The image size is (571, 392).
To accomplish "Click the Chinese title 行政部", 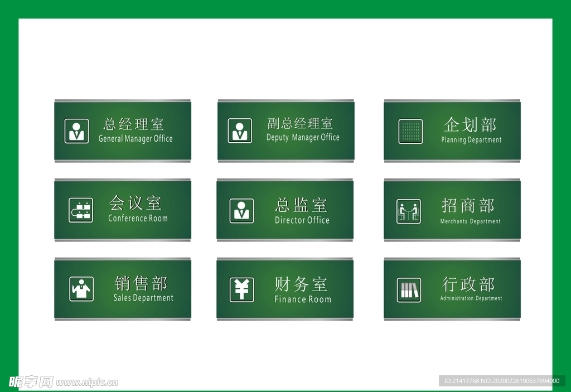I will coord(468,284).
